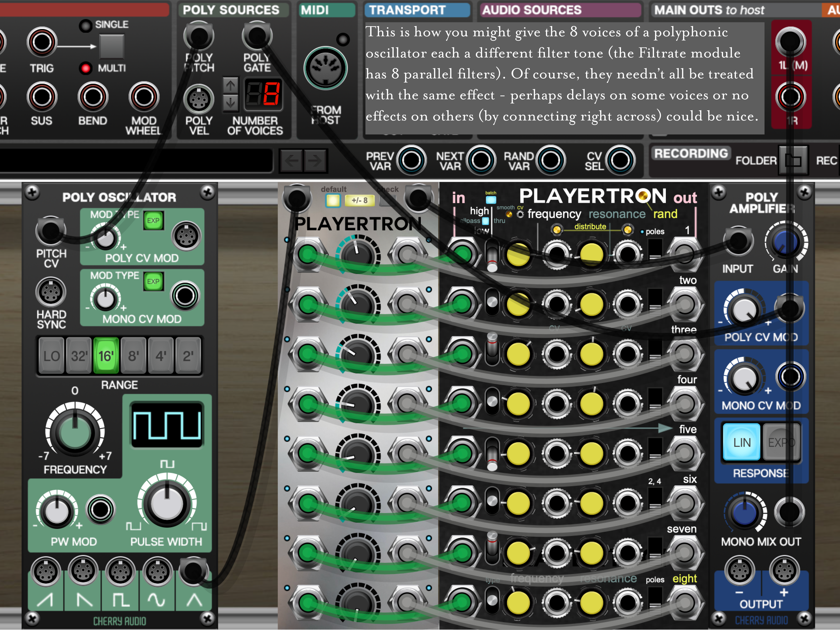
Task: Select the LIN response button
Action: coord(742,443)
